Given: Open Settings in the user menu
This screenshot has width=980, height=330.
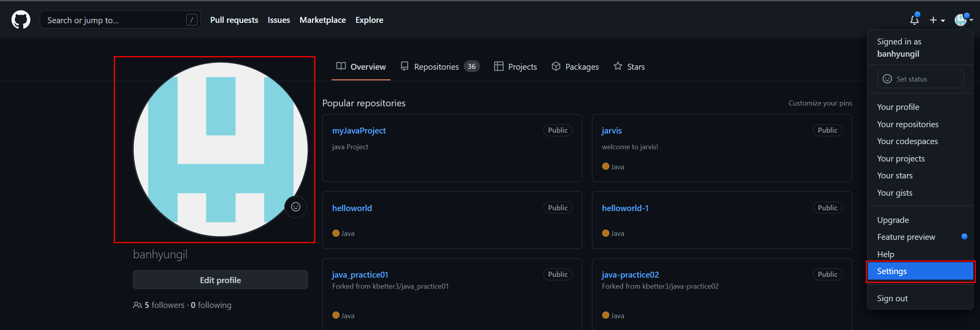Looking at the screenshot, I should [920, 271].
